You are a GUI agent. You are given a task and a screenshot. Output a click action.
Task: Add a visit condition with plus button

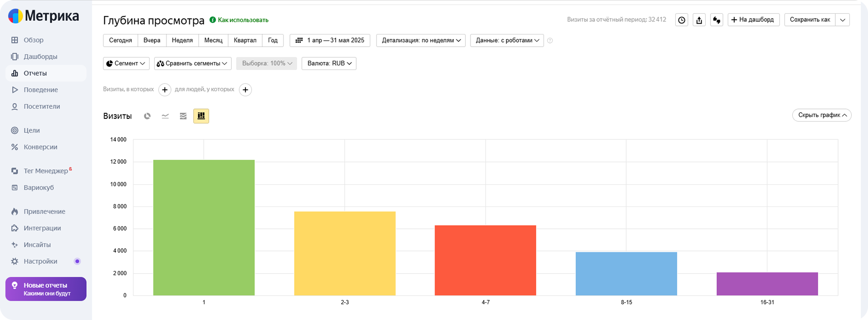coord(165,90)
